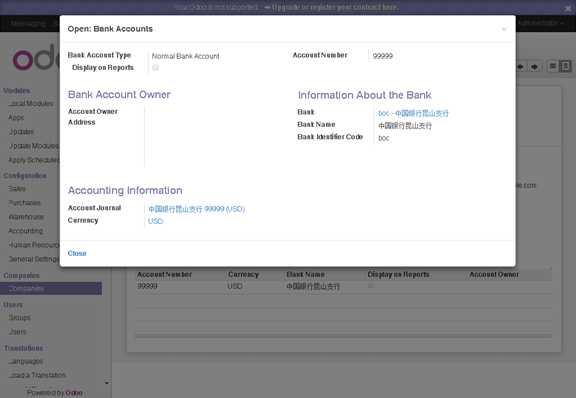Sort by Currency column header
The image size is (576, 398).
[x=243, y=275]
